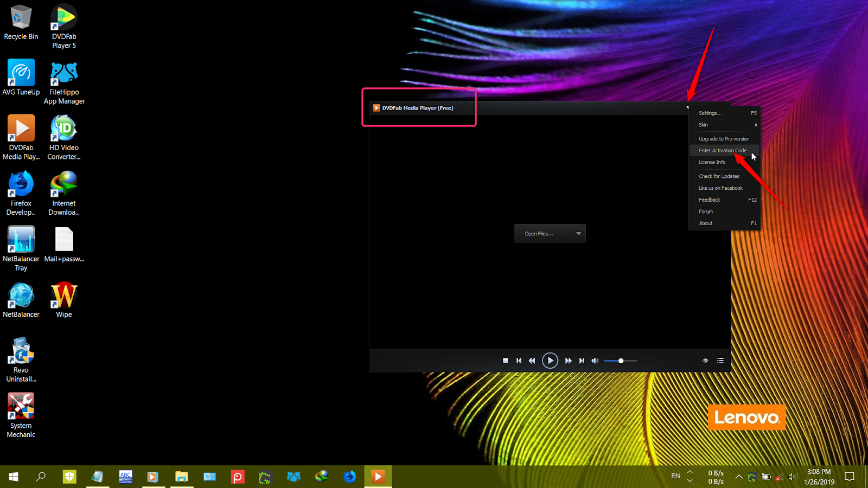868x488 pixels.
Task: Expand the Skin submenu
Action: point(724,125)
